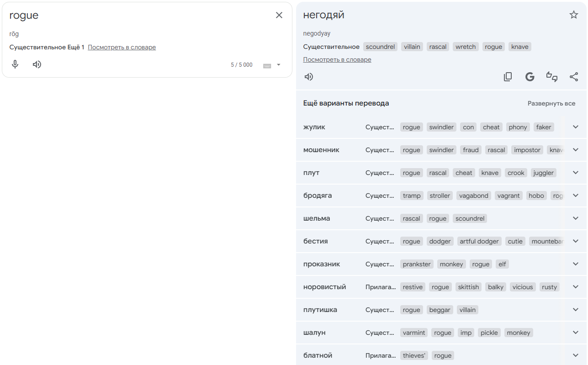Click the phony chip in the жулик row
Viewport: 588px width, 365px height.
coord(518,127)
